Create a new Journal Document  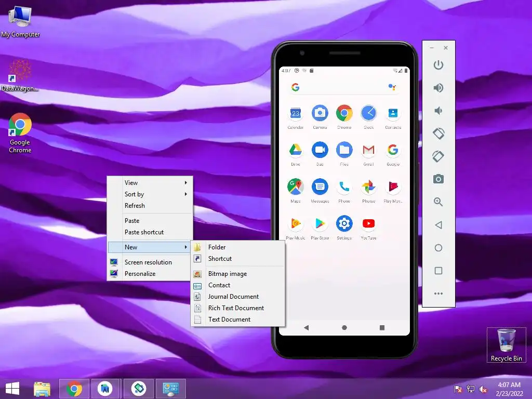[x=238, y=297]
